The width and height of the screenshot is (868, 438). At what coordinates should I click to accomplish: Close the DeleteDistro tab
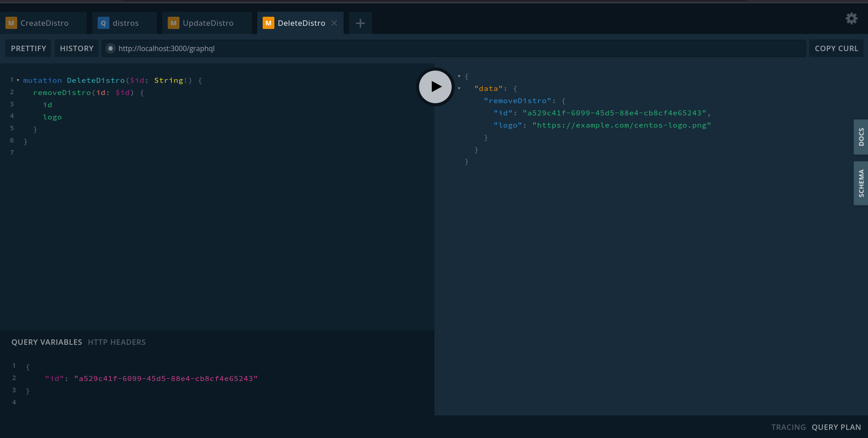[334, 23]
